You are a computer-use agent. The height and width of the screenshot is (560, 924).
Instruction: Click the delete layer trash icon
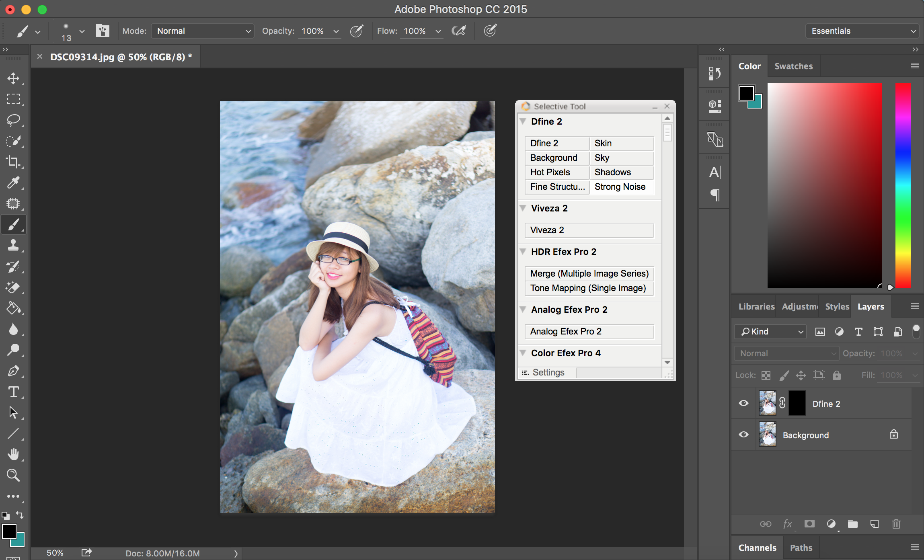896,524
